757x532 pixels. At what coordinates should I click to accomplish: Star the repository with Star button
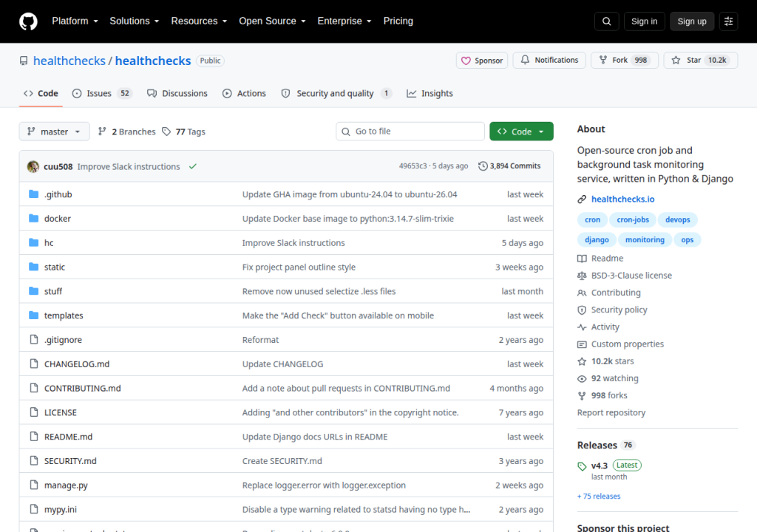tap(701, 61)
